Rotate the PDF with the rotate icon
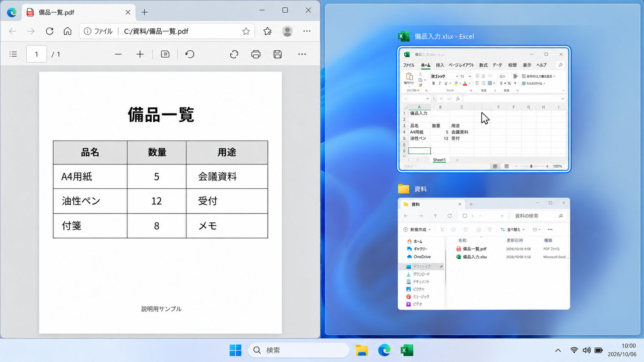644x362 pixels. click(190, 54)
